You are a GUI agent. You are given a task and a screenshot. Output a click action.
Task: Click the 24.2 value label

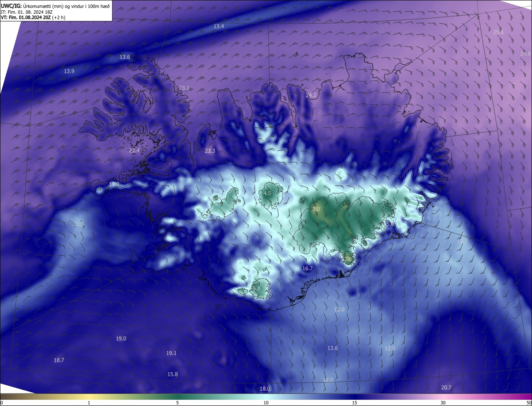click(311, 95)
